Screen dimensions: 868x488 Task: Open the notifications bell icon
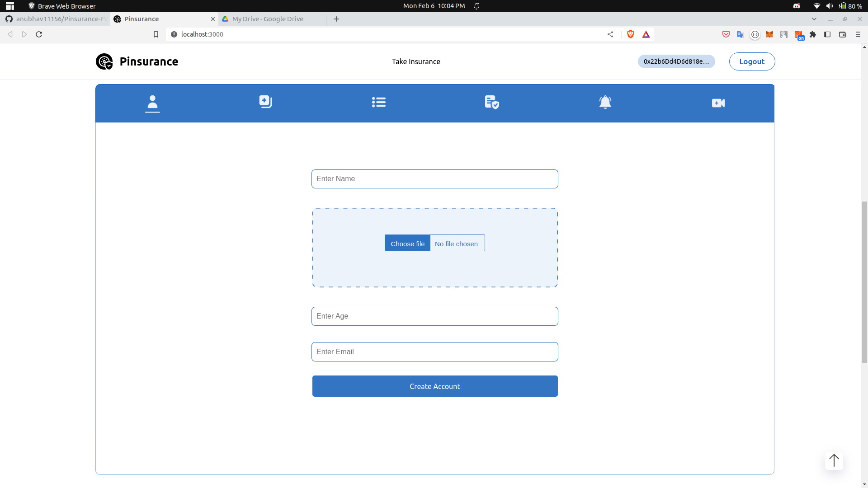[605, 102]
